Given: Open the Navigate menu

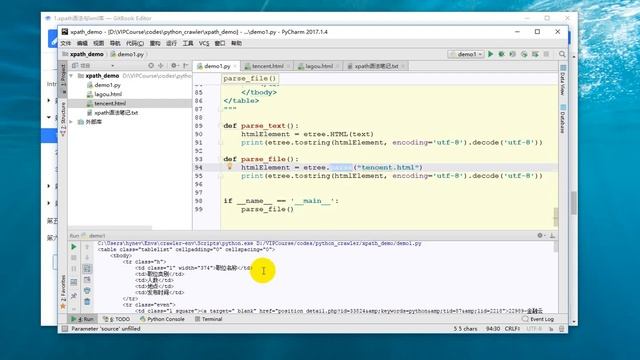Looking at the screenshot, I should coord(115,43).
